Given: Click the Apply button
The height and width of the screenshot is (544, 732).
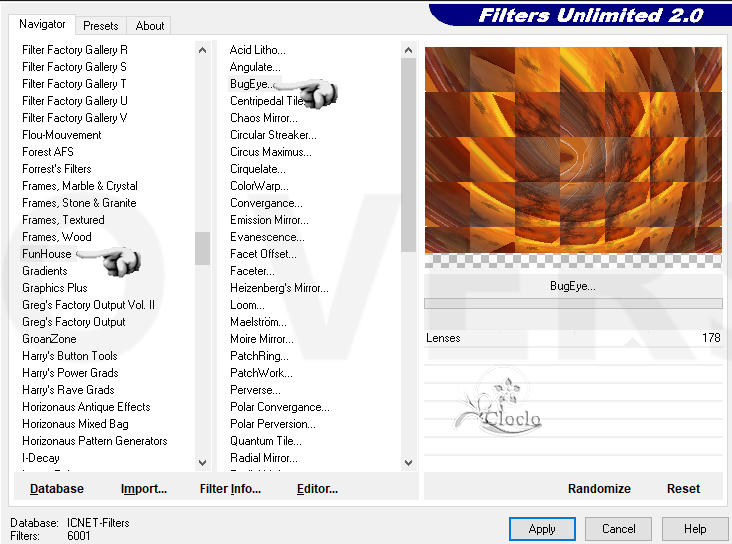Looking at the screenshot, I should [x=542, y=529].
